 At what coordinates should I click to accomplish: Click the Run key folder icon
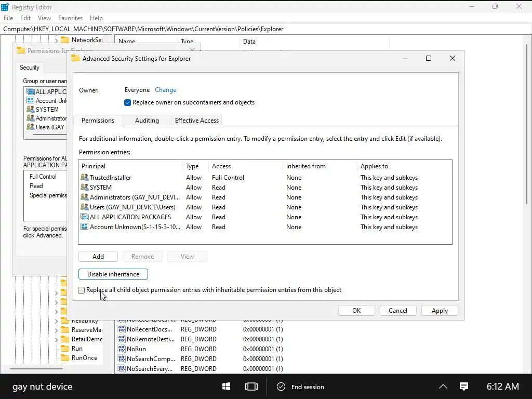(x=65, y=349)
